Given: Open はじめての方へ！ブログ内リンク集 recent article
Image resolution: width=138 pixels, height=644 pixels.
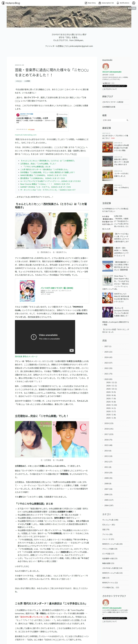Looking at the screenshot, I should tap(115, 137).
